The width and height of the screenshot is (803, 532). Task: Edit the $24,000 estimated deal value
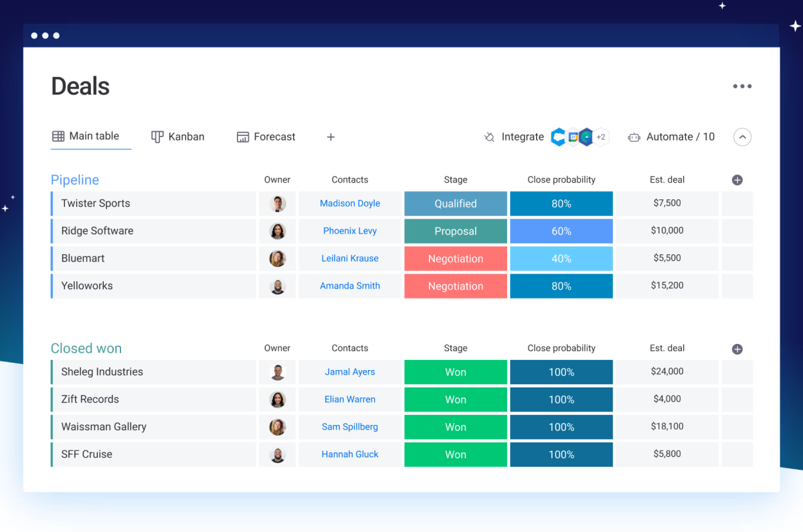667,372
